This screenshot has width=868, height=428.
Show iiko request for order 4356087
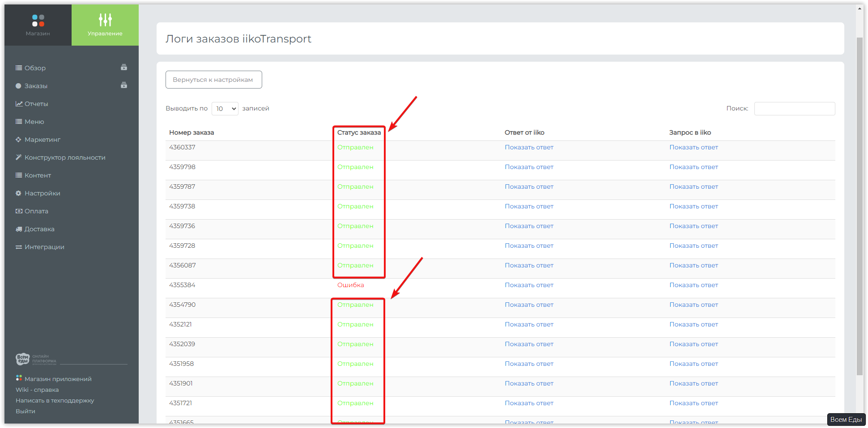[694, 265]
